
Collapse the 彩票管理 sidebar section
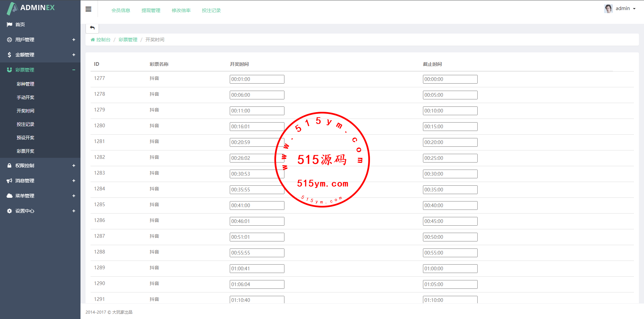point(73,70)
